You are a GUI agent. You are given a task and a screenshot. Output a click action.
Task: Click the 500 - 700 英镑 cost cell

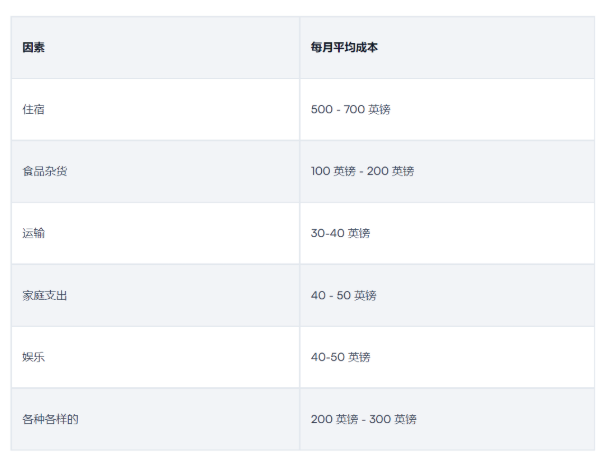tap(350, 109)
